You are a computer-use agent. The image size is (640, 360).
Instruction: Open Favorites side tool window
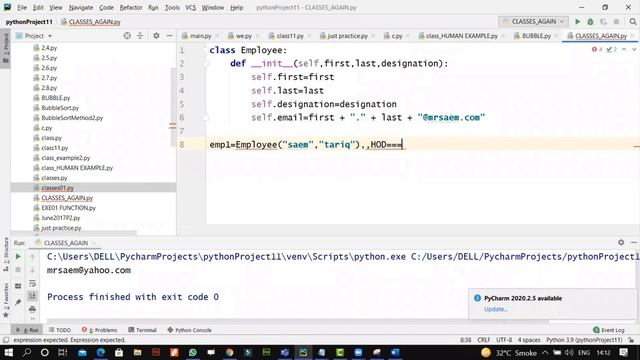click(x=6, y=299)
